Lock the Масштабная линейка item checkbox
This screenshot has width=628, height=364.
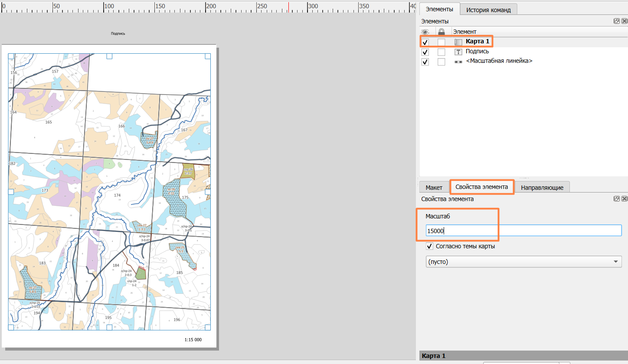[442, 62]
